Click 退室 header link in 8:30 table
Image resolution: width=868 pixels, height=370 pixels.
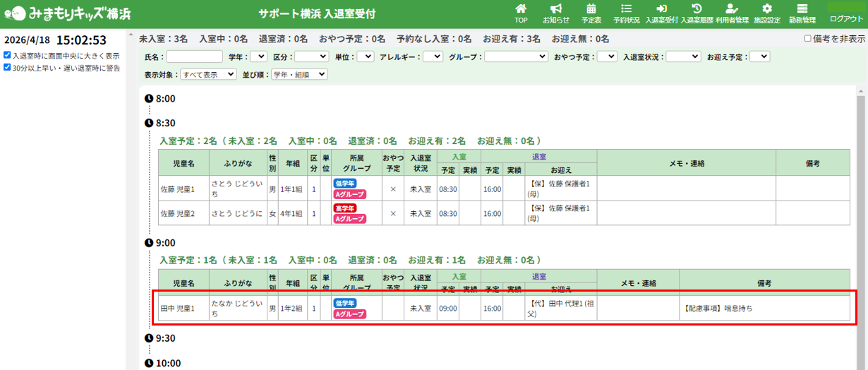click(538, 156)
